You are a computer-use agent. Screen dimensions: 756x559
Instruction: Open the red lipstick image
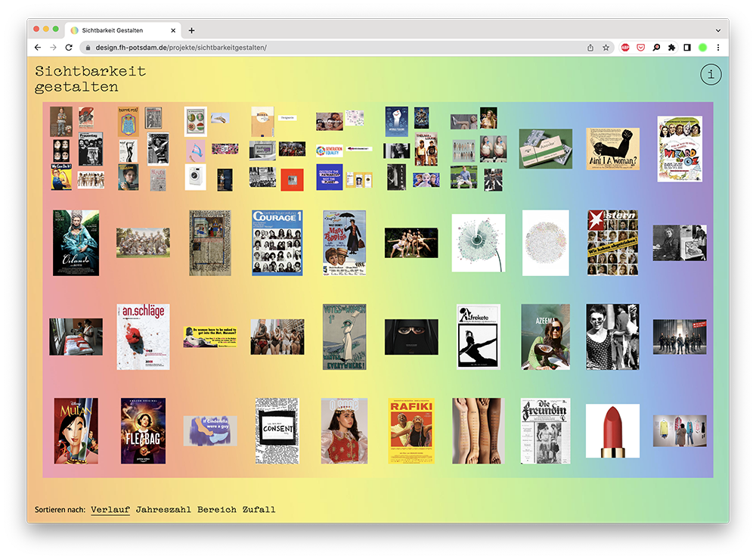tap(612, 430)
